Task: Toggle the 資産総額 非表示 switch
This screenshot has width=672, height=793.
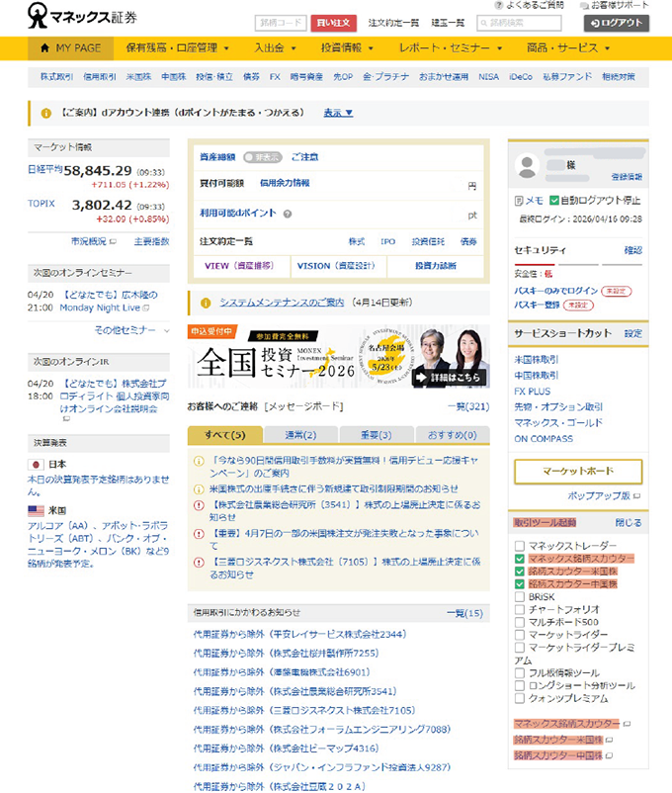Action: 262,157
